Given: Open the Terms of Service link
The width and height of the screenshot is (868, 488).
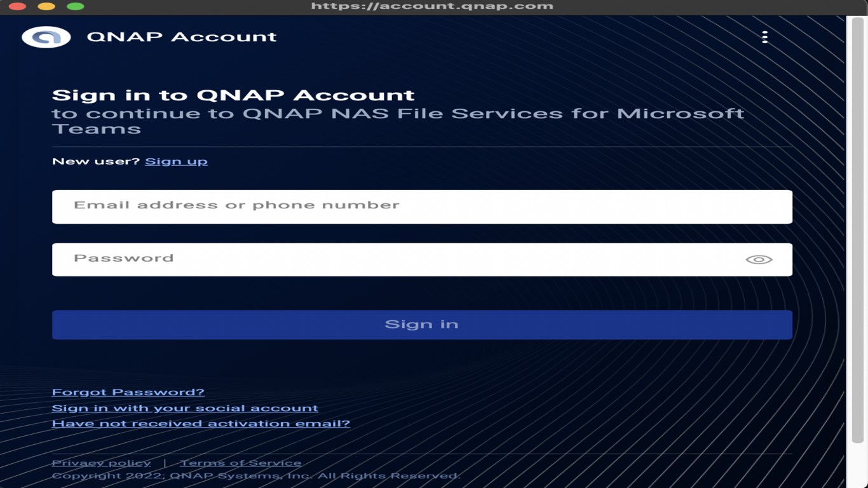Looking at the screenshot, I should coord(241,463).
